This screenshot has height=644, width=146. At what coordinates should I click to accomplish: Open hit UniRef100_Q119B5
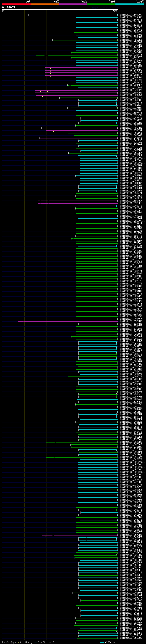pos(131,22)
